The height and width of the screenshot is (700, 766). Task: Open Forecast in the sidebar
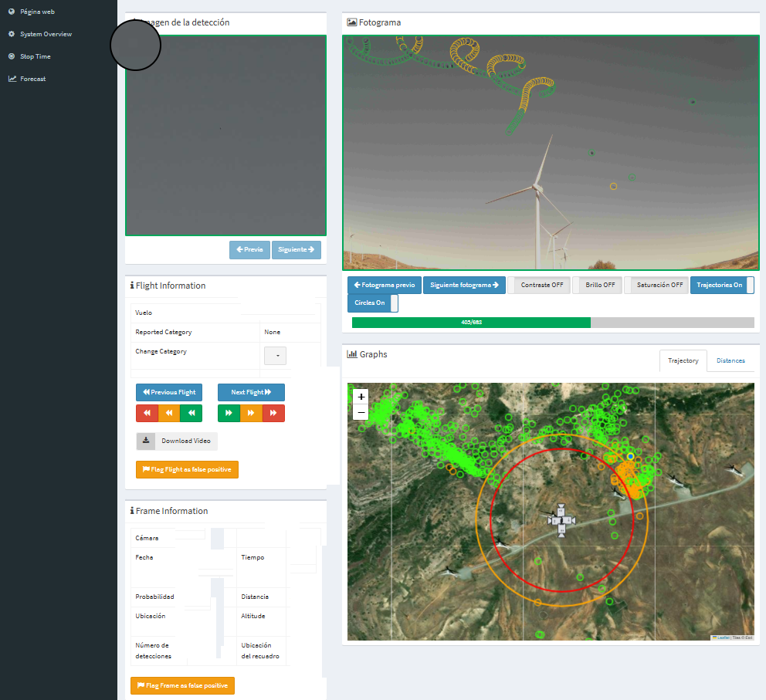point(32,79)
